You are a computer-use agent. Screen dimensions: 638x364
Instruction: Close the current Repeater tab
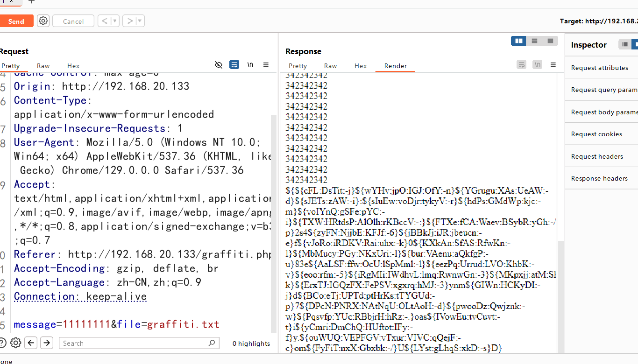12,1
